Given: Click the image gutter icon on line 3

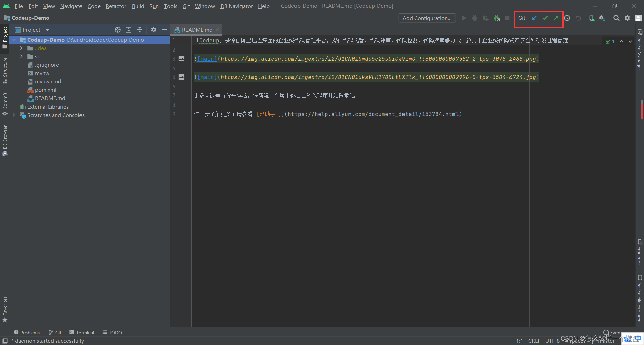Looking at the screenshot, I should [181, 59].
